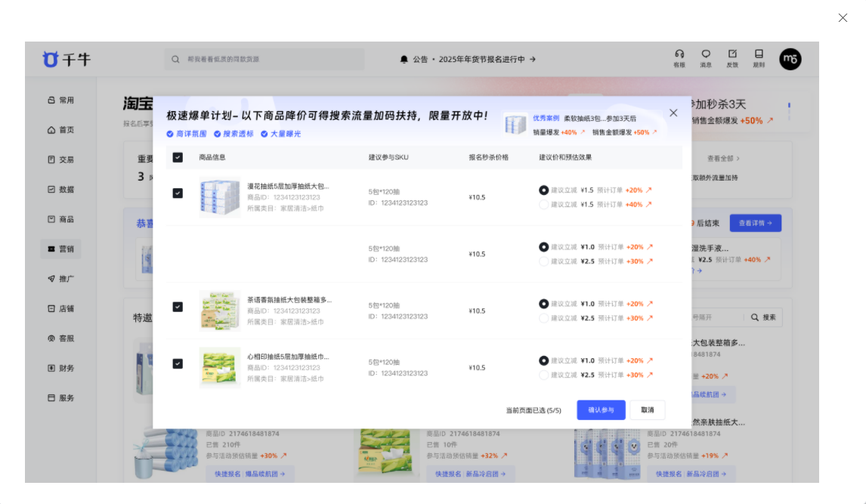The image size is (866, 504).
Task: Click the 茶语香氛抽纸 product thumbnail
Action: click(220, 311)
